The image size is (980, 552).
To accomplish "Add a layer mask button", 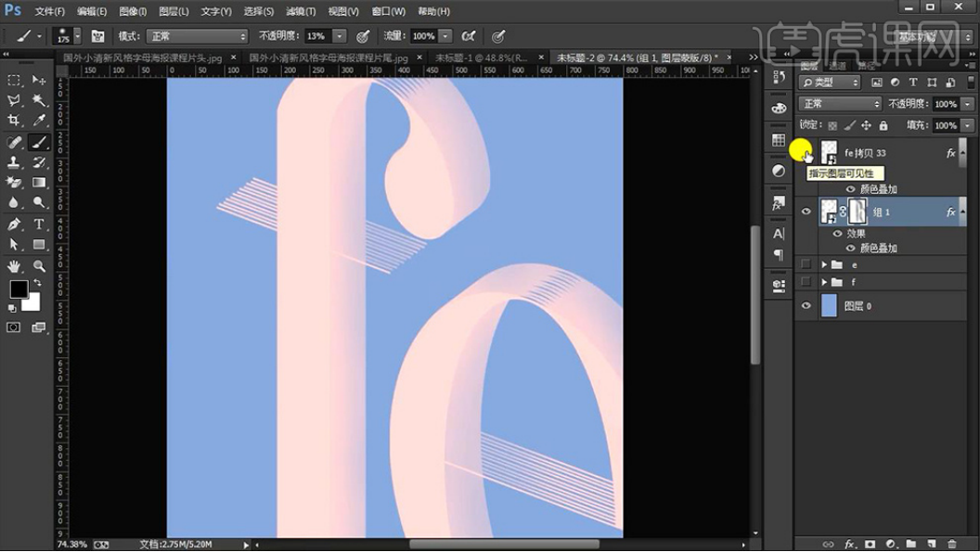I will [x=870, y=544].
